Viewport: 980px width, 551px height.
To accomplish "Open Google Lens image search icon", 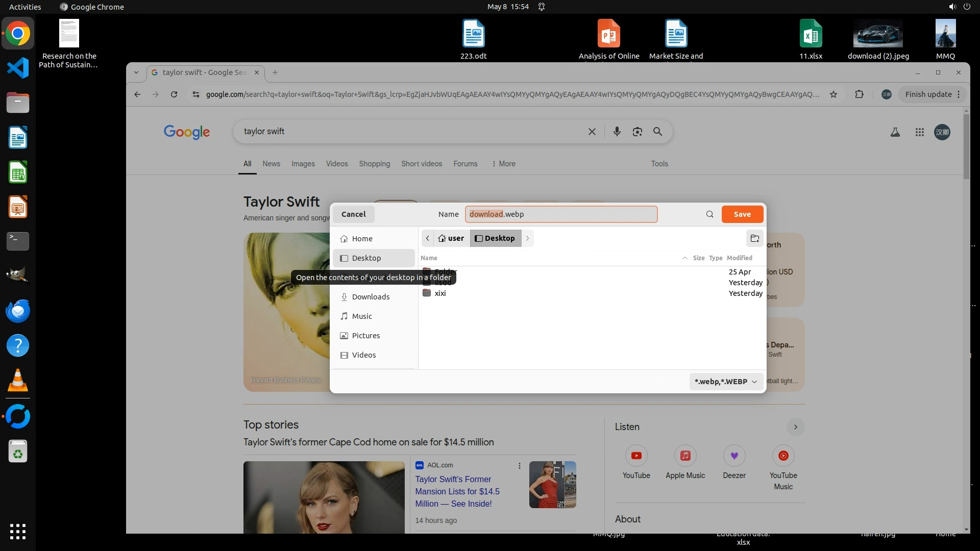I will click(637, 132).
